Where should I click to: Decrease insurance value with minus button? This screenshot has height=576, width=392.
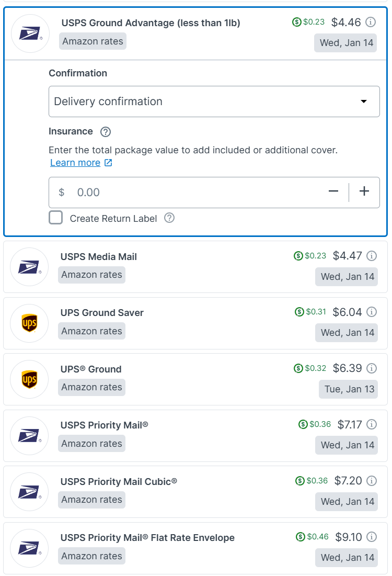(333, 192)
